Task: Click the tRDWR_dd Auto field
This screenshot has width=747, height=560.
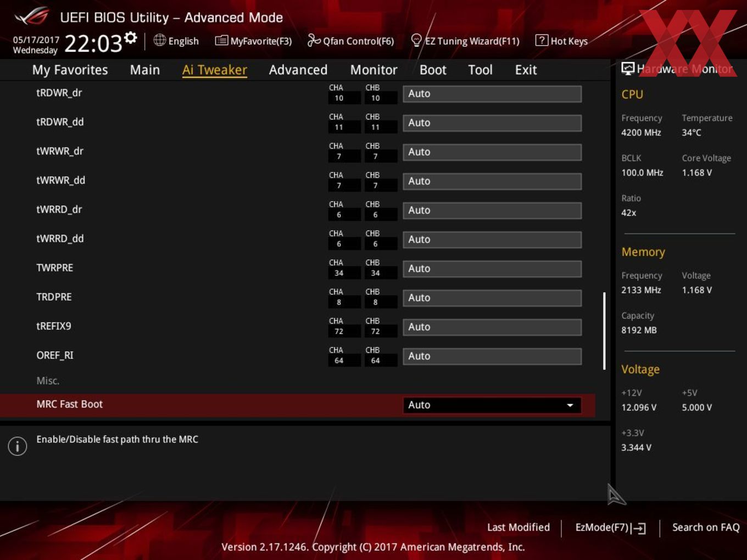Action: click(492, 123)
